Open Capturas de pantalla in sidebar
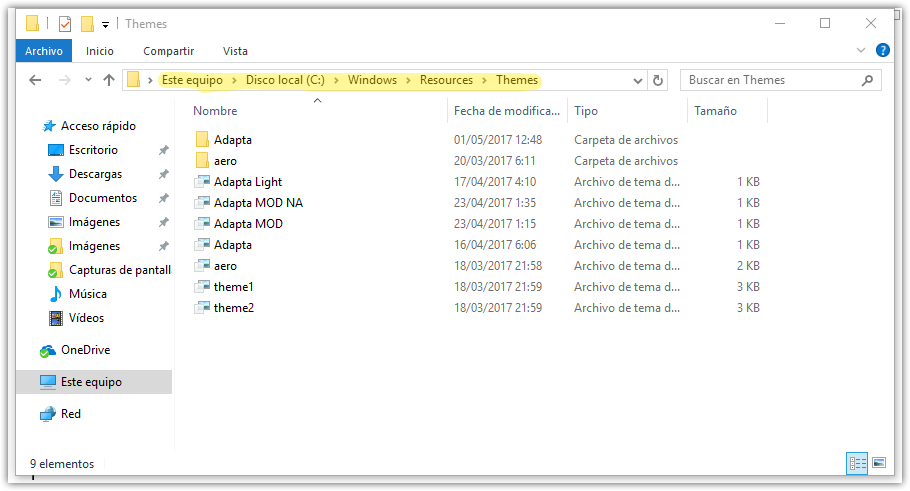910x491 pixels. point(120,270)
